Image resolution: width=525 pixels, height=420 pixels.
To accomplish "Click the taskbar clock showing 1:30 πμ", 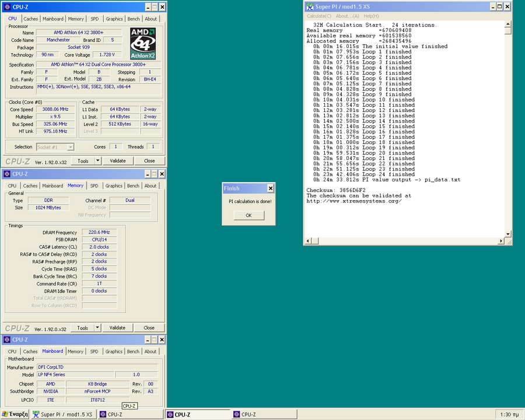I will point(509,415).
